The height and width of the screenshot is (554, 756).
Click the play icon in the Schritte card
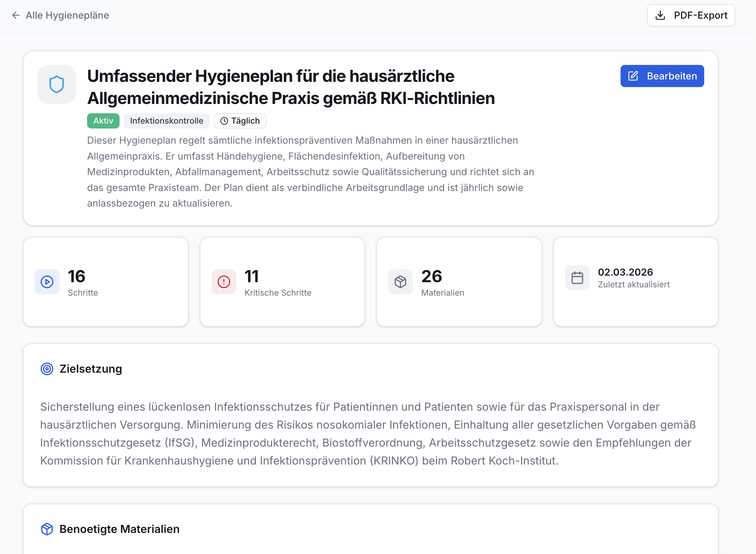point(47,282)
